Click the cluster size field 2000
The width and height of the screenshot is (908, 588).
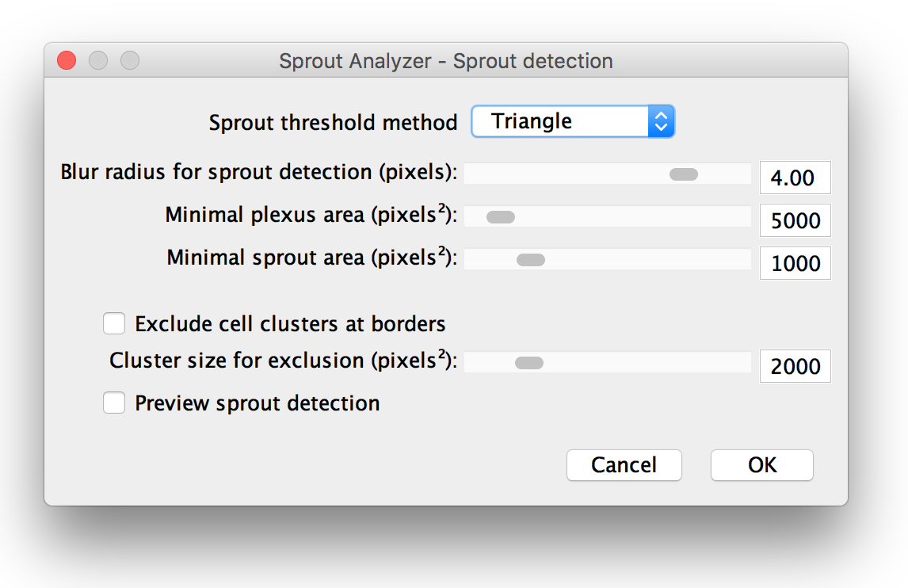coord(795,366)
